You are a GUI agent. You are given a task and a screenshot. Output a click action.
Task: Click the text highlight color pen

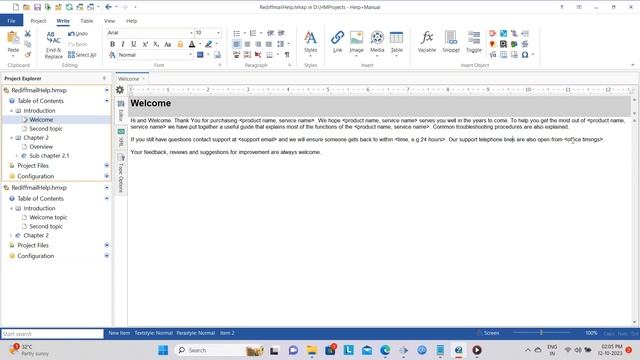pos(209,44)
